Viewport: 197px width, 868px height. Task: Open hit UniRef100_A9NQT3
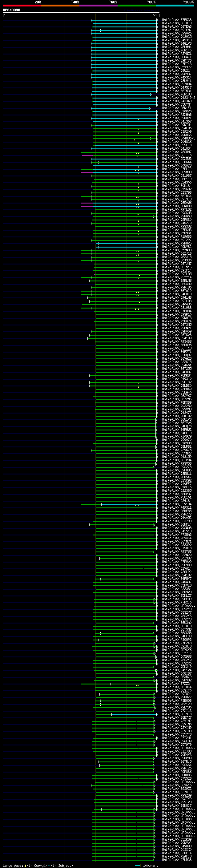tap(176, 318)
